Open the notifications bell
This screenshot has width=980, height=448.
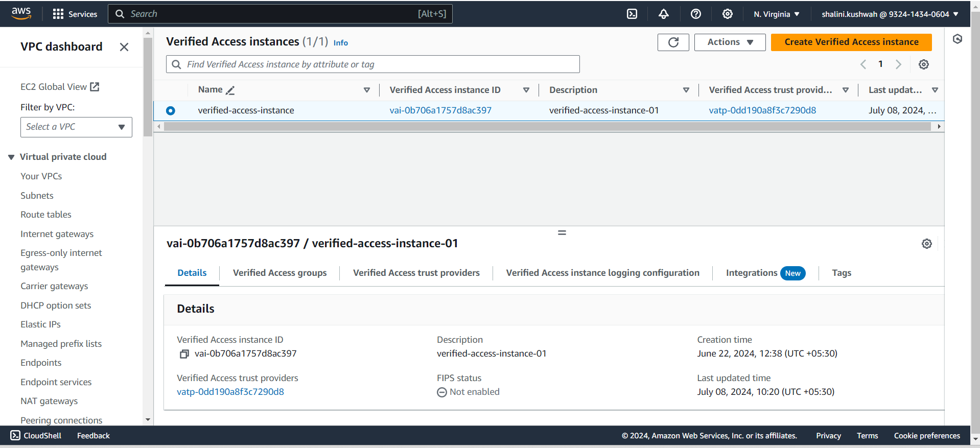[x=664, y=14]
